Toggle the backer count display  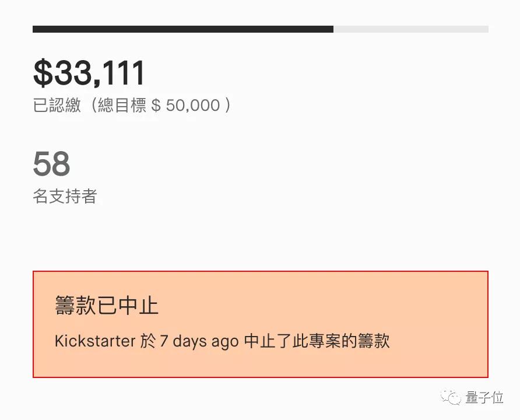pyautogui.click(x=51, y=165)
